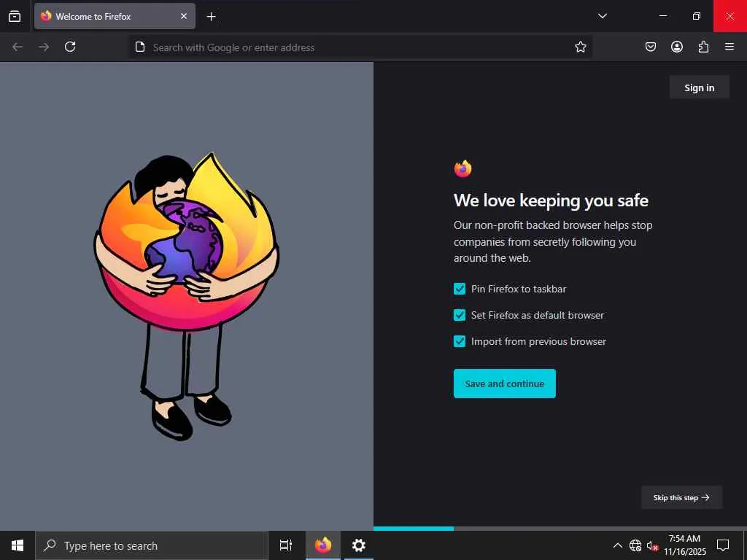Click the We love keeping you safe heading
The width and height of the screenshot is (747, 560).
[x=551, y=201]
